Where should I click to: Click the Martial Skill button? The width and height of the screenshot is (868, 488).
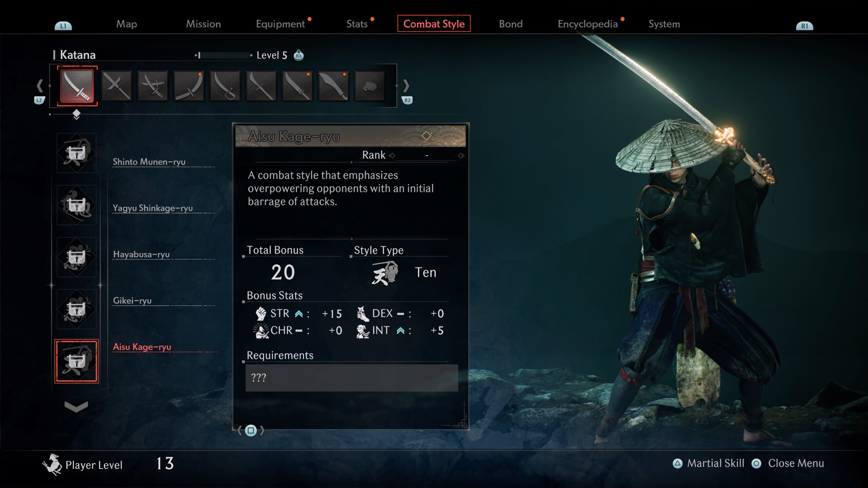pyautogui.click(x=709, y=463)
